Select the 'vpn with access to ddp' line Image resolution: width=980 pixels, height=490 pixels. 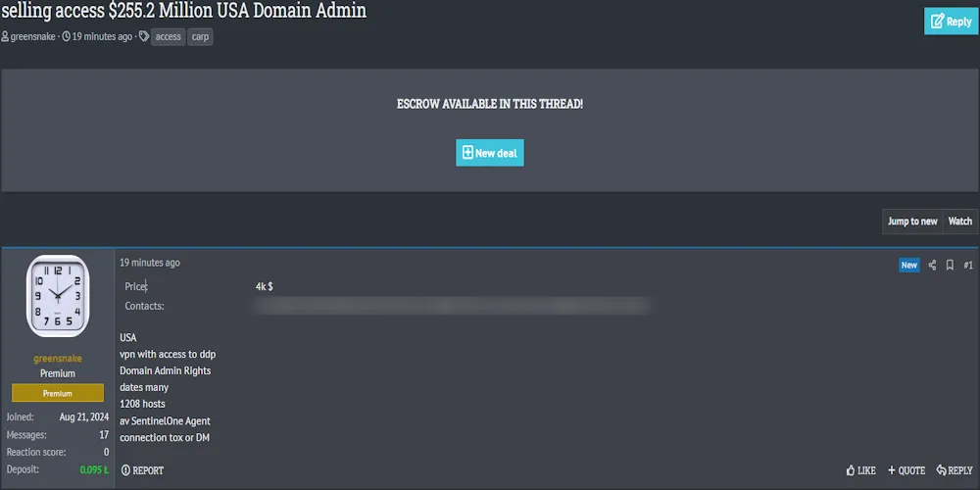[168, 355]
